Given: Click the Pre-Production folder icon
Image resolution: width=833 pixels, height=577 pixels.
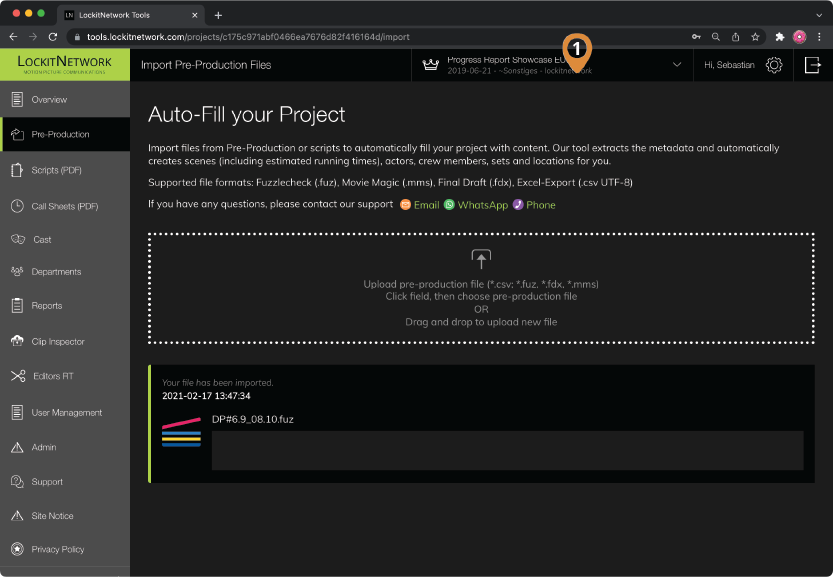Looking at the screenshot, I should tap(18, 134).
